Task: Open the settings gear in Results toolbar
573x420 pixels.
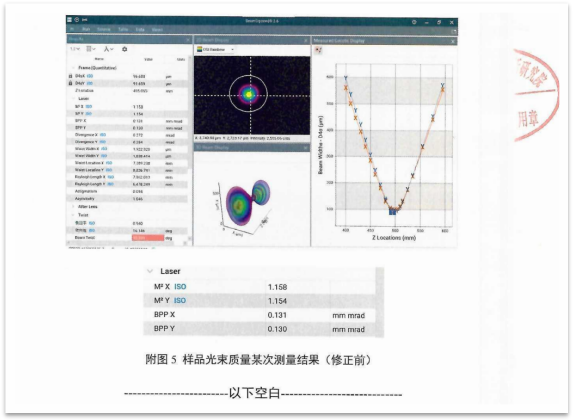Action: [x=125, y=49]
